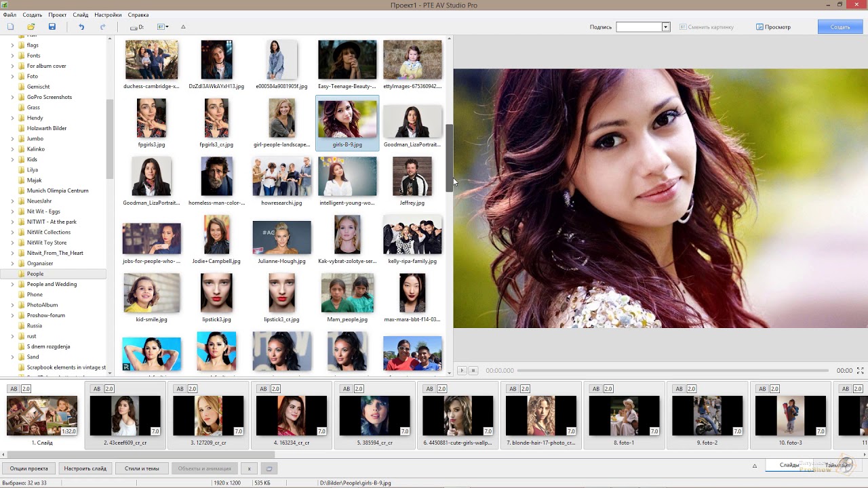
Task: Undo the last action via arrow icon
Action: (81, 27)
